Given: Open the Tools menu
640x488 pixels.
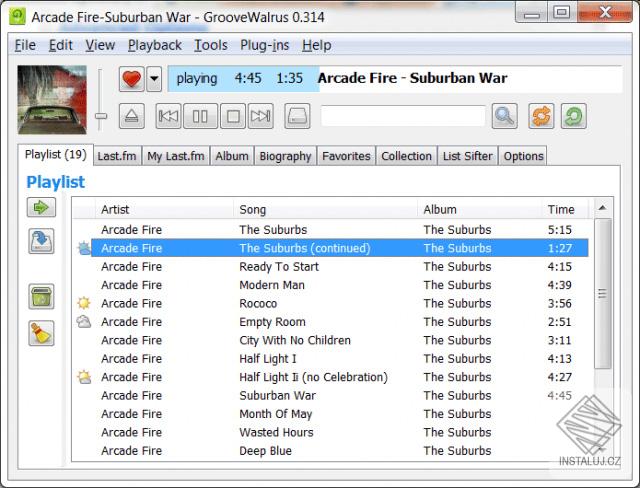Looking at the screenshot, I should [211, 45].
